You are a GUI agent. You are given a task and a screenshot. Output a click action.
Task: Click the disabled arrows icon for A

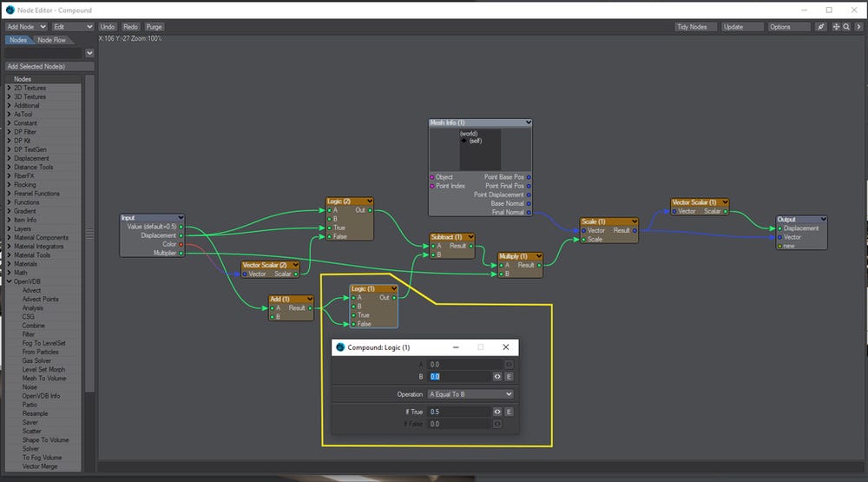coord(509,365)
